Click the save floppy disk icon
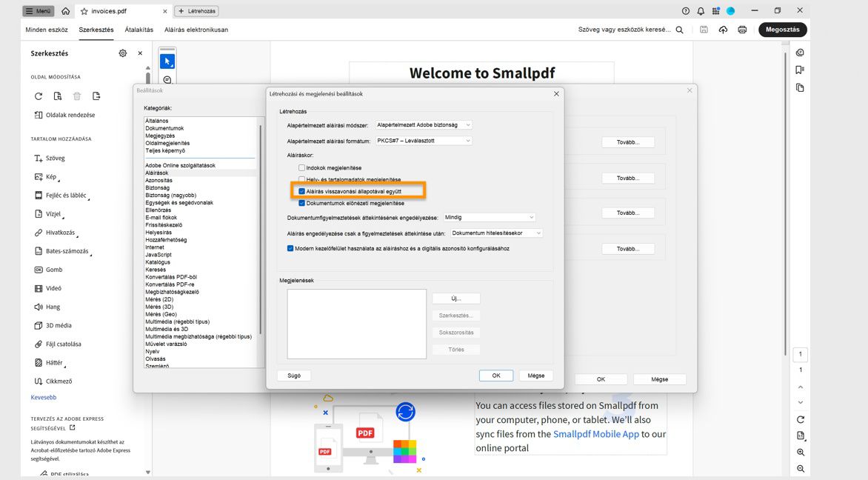Screen dimensions: 868x480 [704, 30]
